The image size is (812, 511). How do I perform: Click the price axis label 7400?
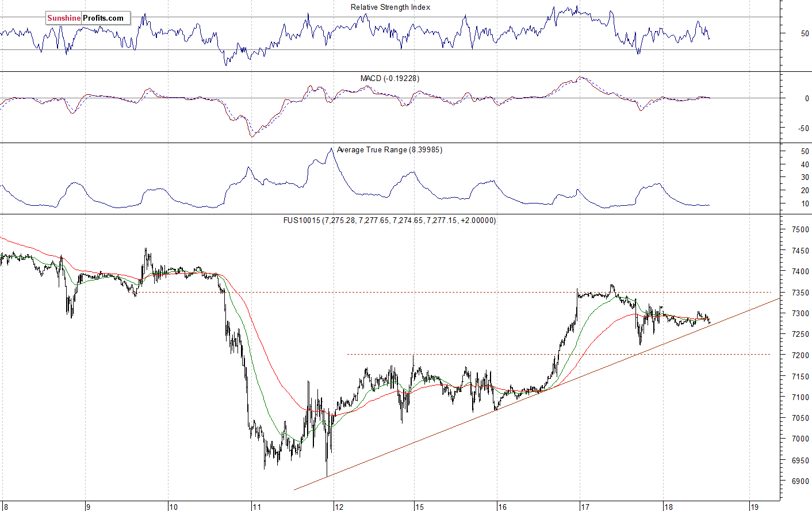point(800,272)
